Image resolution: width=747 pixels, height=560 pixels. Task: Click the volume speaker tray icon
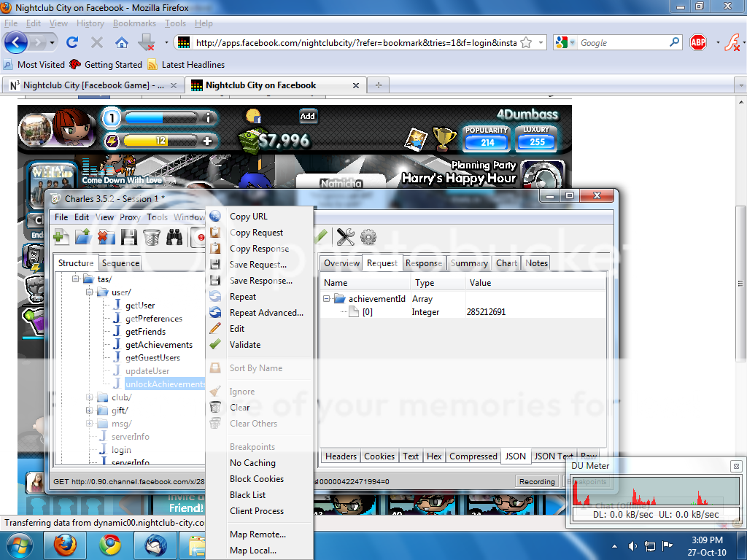coord(632,546)
